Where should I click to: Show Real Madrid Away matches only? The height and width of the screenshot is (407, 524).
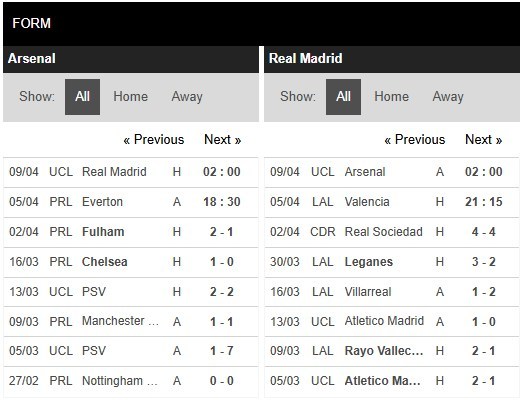[x=448, y=97]
